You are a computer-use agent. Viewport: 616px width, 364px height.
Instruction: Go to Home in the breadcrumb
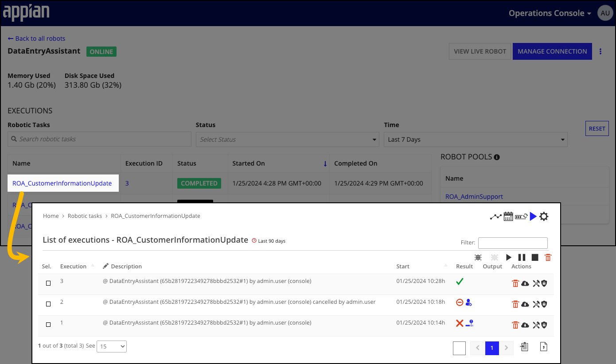pos(51,216)
